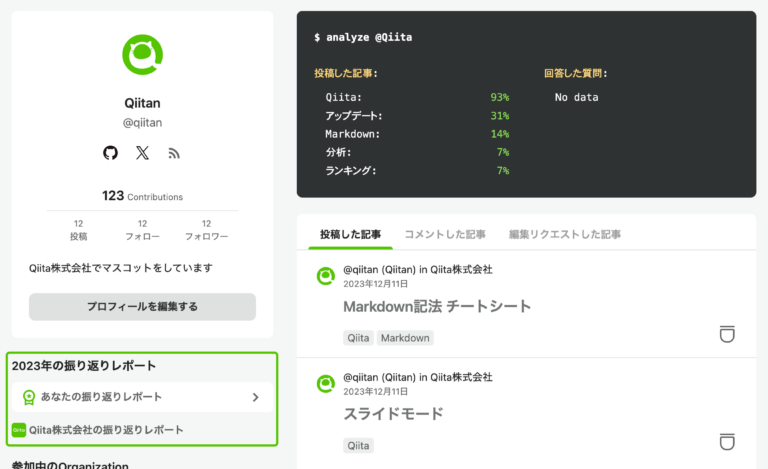Click the medal icon beside あなたの振り返りレポート
The width and height of the screenshot is (768, 469).
[x=29, y=397]
